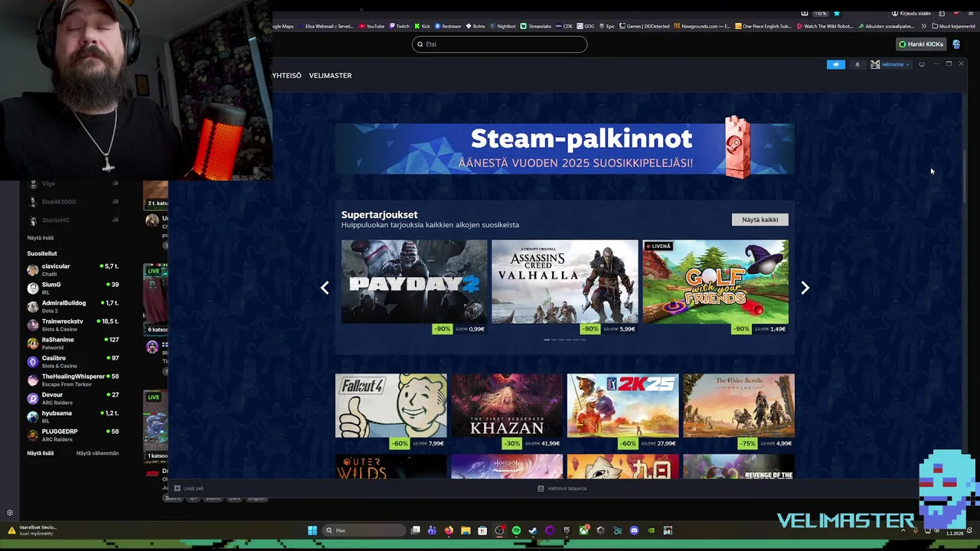The width and height of the screenshot is (980, 551).
Task: Open Firefox from the taskbar
Action: tap(449, 530)
